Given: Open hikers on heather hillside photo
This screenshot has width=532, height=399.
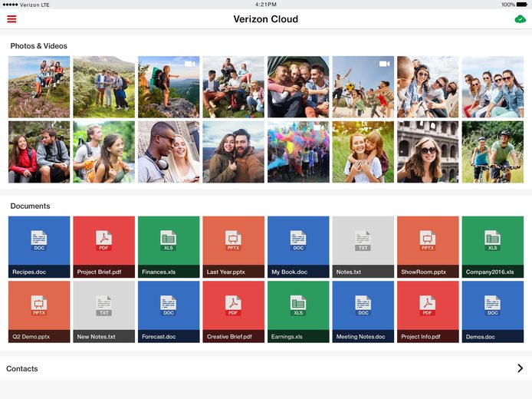Looking at the screenshot, I should 39,87.
